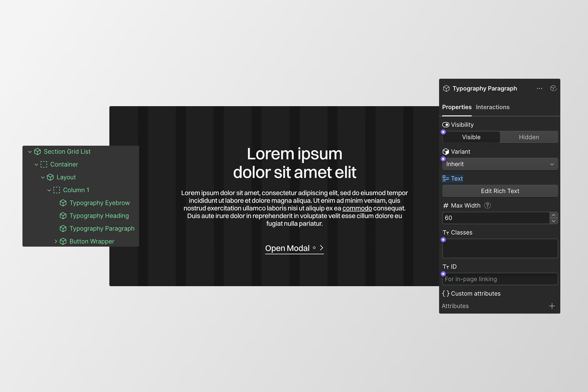Viewport: 588px width, 392px height.
Task: Click the Lorem ipsum heading on canvas
Action: point(294,163)
